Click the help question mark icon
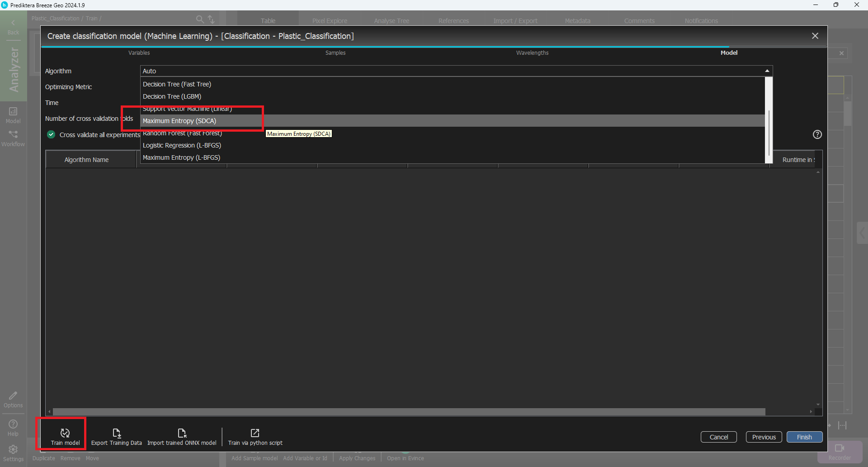 pos(817,134)
